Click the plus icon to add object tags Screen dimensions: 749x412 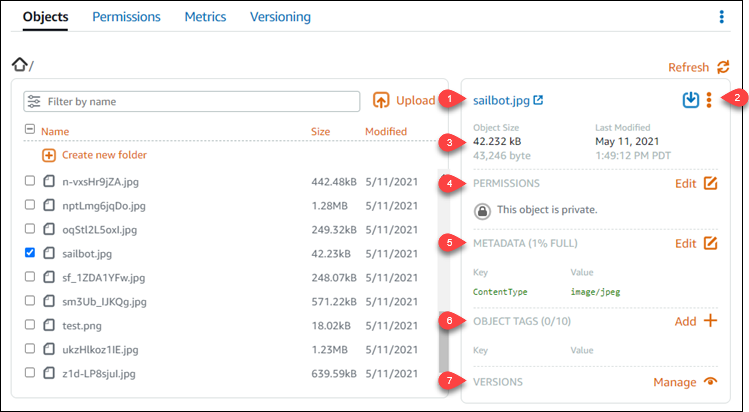710,321
